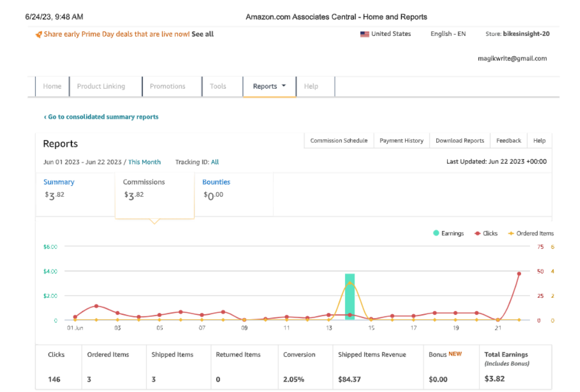Viewport: 580px width, 392px height.
Task: Change Tracking ID filter from All
Action: [x=215, y=162]
